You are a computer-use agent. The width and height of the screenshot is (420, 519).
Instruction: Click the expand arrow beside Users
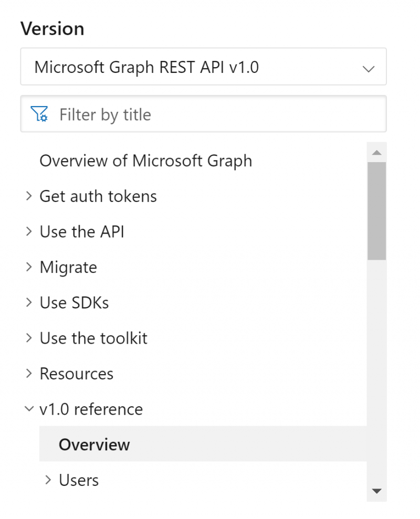pyautogui.click(x=48, y=480)
